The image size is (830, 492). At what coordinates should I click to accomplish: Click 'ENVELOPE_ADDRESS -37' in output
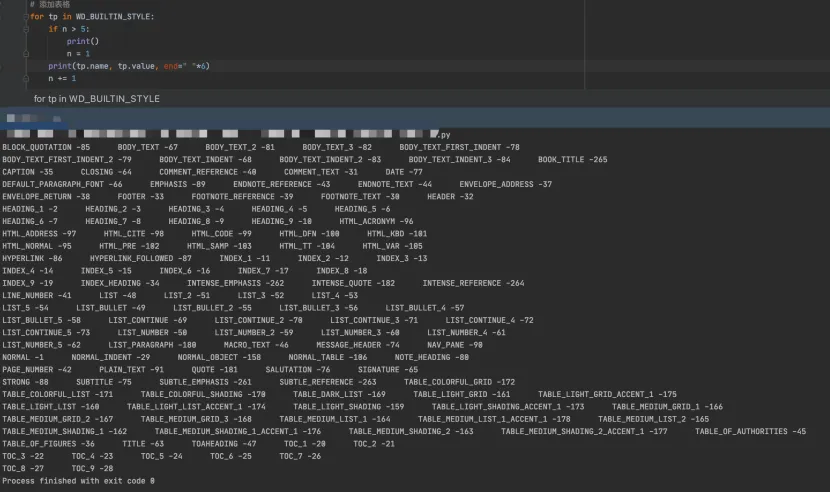(x=506, y=184)
